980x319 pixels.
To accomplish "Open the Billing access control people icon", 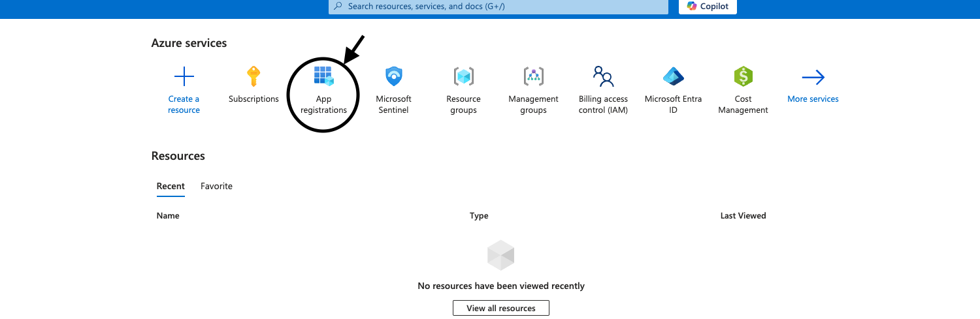I will 603,76.
